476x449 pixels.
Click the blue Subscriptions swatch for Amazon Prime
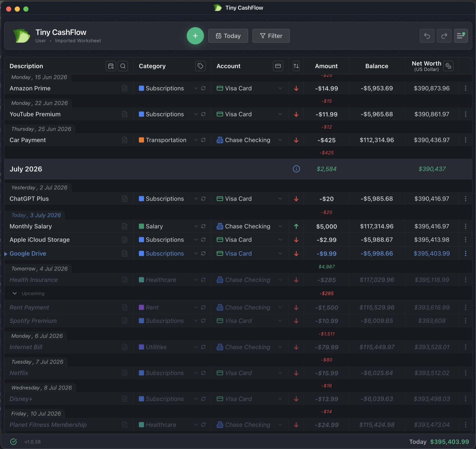click(x=141, y=88)
